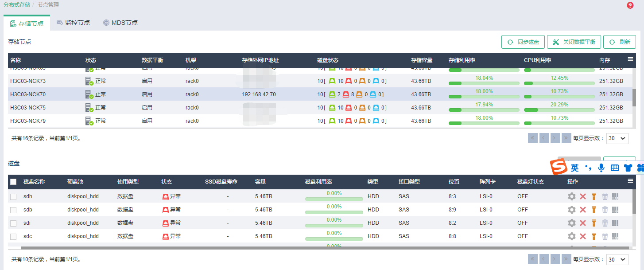Open disk table page-size dropdown showing 30
This screenshot has height=270, width=644.
[x=617, y=259]
